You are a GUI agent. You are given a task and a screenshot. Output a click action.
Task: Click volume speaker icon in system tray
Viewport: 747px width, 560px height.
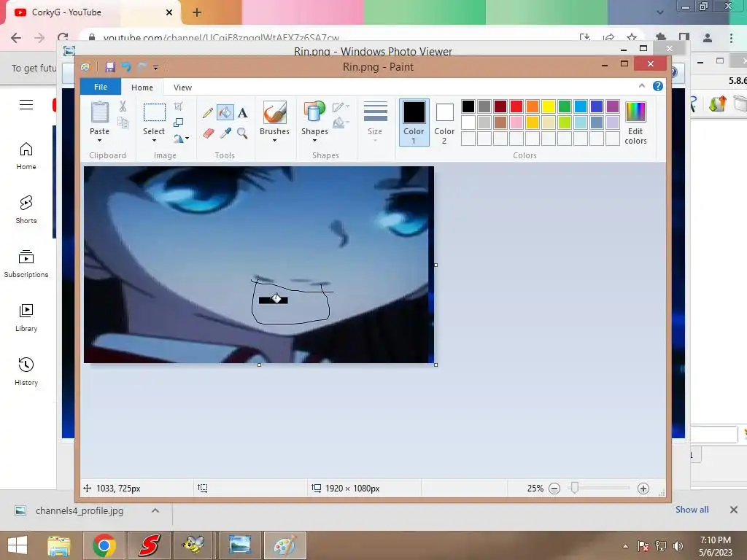click(678, 545)
